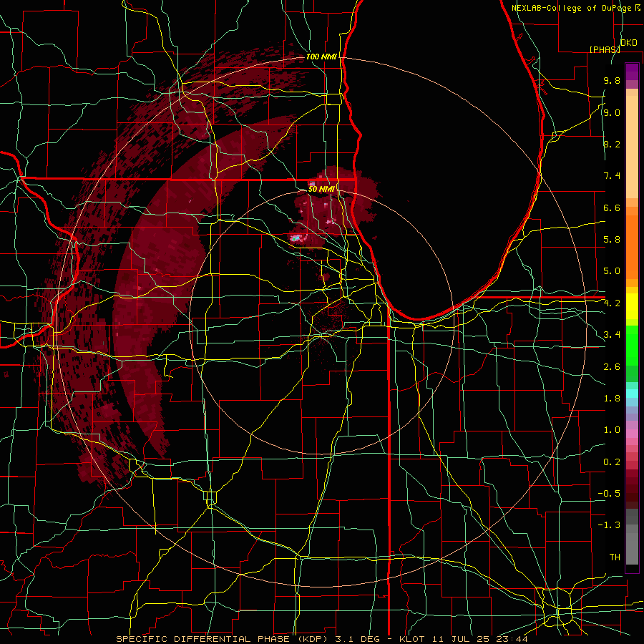Select the 5.0 value on the color scale
The image size is (644, 644).
point(612,271)
